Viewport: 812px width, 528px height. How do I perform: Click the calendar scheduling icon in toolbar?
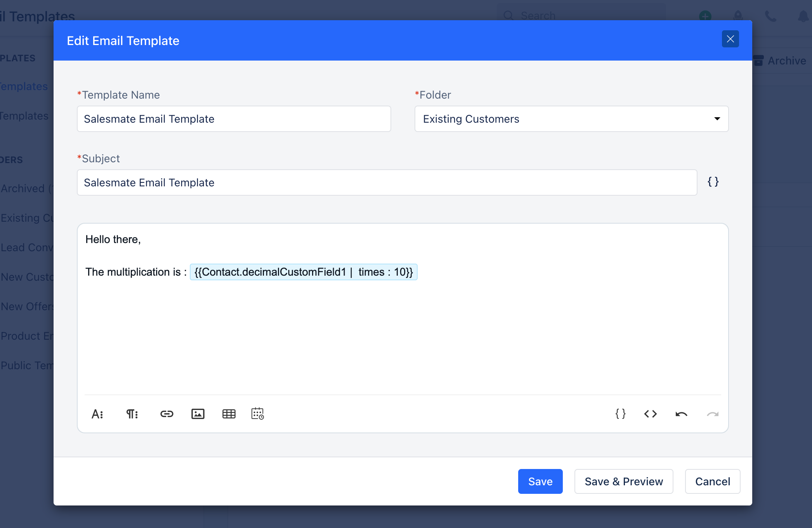pyautogui.click(x=258, y=414)
